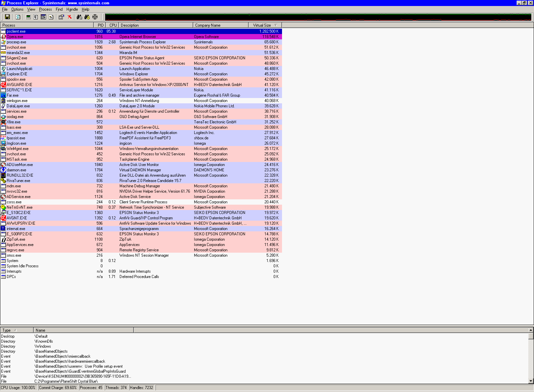
Task: Open the Find menu
Action: pyautogui.click(x=59, y=9)
